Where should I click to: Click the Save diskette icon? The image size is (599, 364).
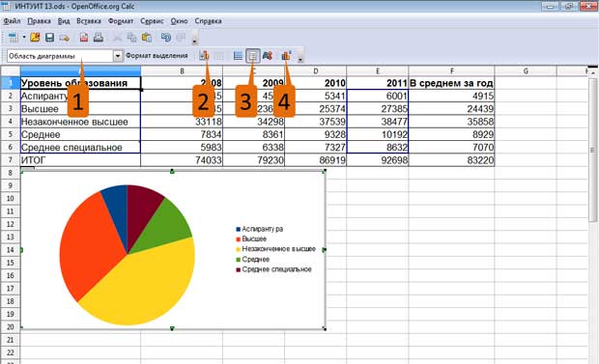(49, 38)
